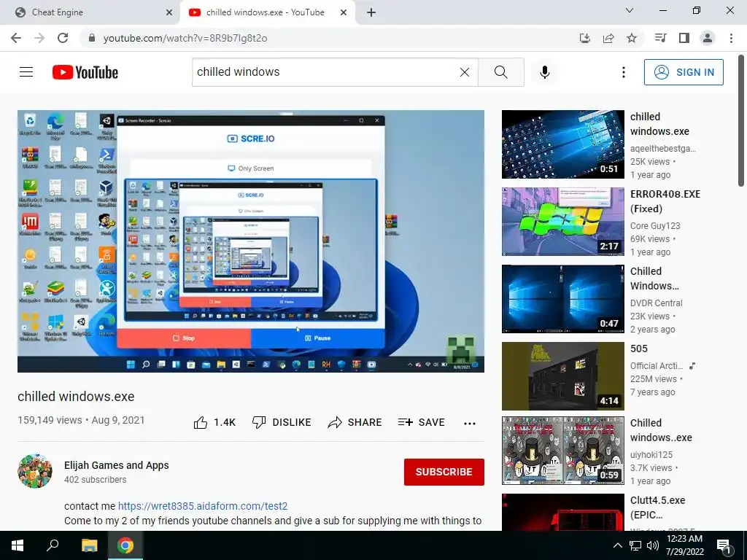Click the SIGN IN button
The height and width of the screenshot is (560, 747).
(684, 72)
